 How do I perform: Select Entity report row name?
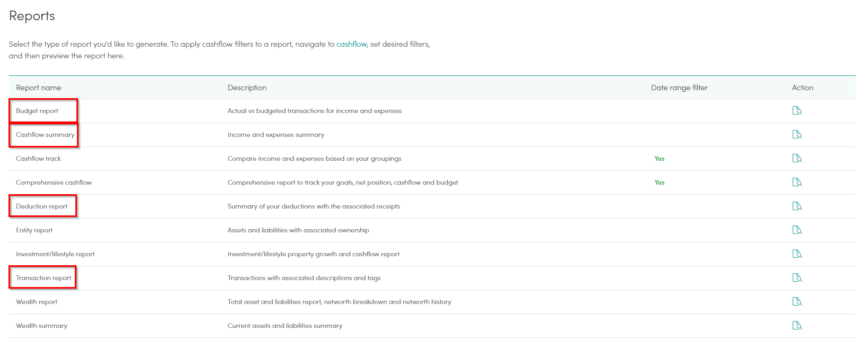34,230
